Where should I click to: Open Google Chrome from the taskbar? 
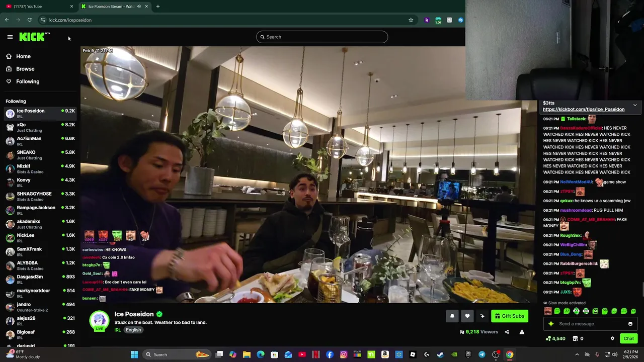510,354
